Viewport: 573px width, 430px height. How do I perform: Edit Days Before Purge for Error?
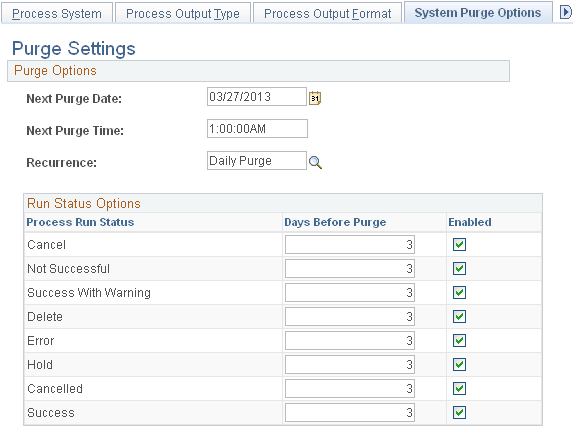[x=350, y=340]
